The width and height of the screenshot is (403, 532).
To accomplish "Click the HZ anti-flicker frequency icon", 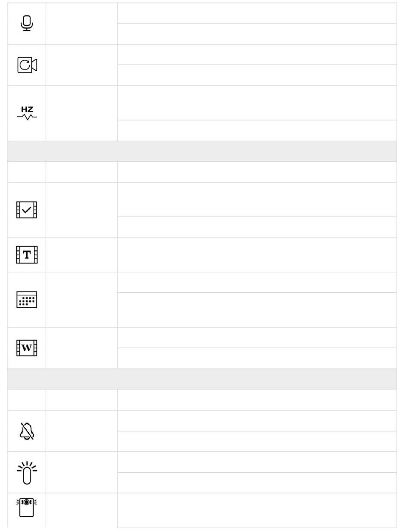I will coord(27,113).
